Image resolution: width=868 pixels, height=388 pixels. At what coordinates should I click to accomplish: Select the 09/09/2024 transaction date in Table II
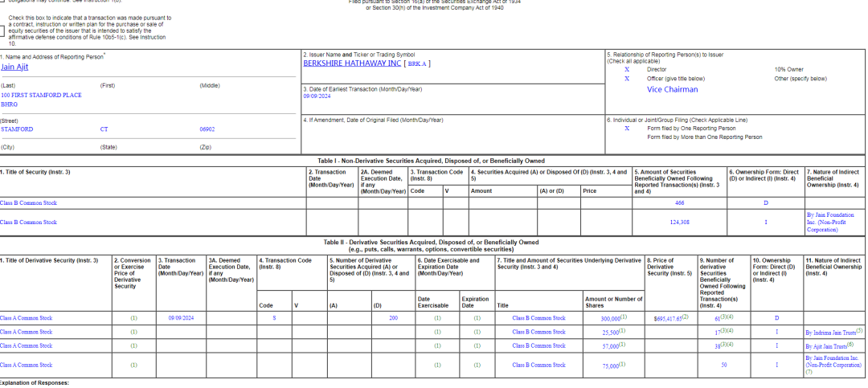(182, 318)
